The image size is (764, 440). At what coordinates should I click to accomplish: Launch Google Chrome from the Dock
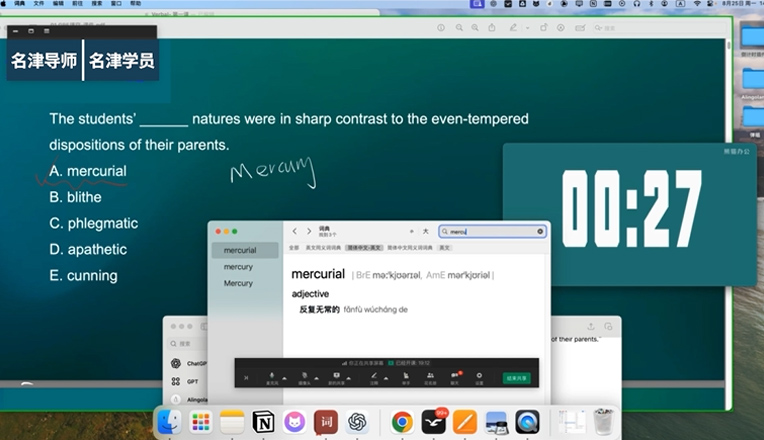coord(402,422)
